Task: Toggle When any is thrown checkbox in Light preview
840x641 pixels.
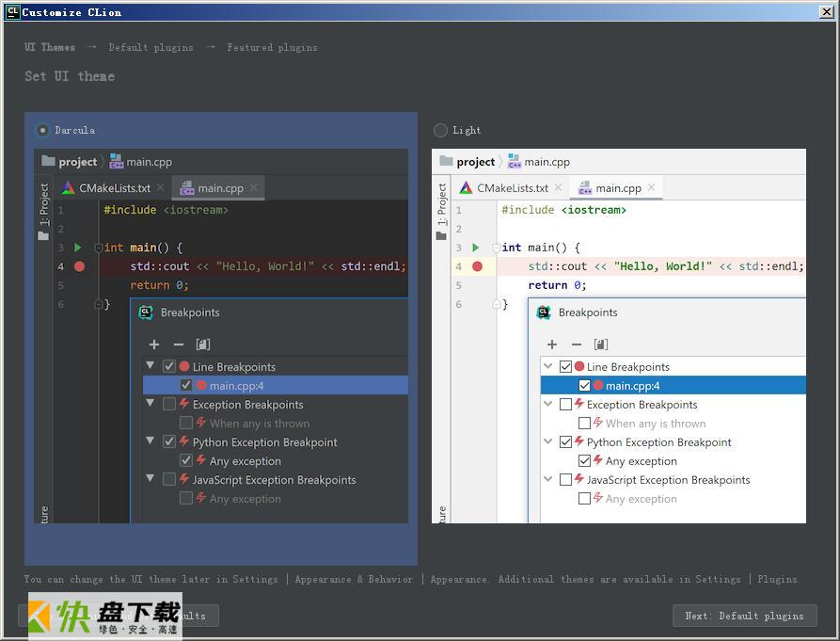Action: pos(584,424)
